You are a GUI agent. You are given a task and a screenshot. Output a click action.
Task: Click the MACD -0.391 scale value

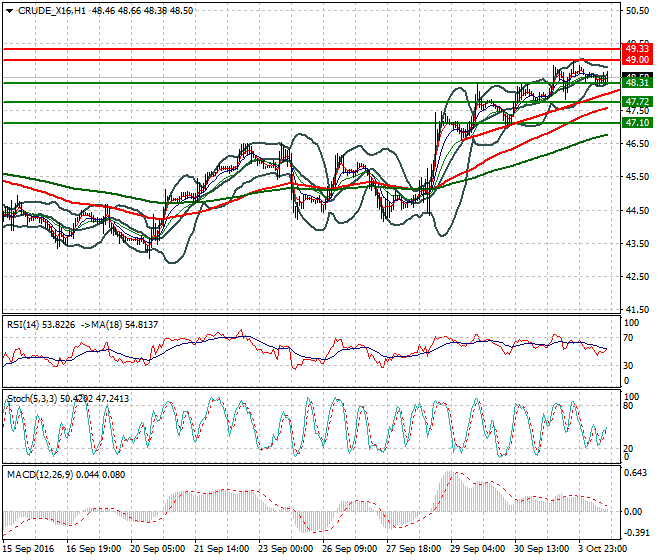click(x=636, y=533)
